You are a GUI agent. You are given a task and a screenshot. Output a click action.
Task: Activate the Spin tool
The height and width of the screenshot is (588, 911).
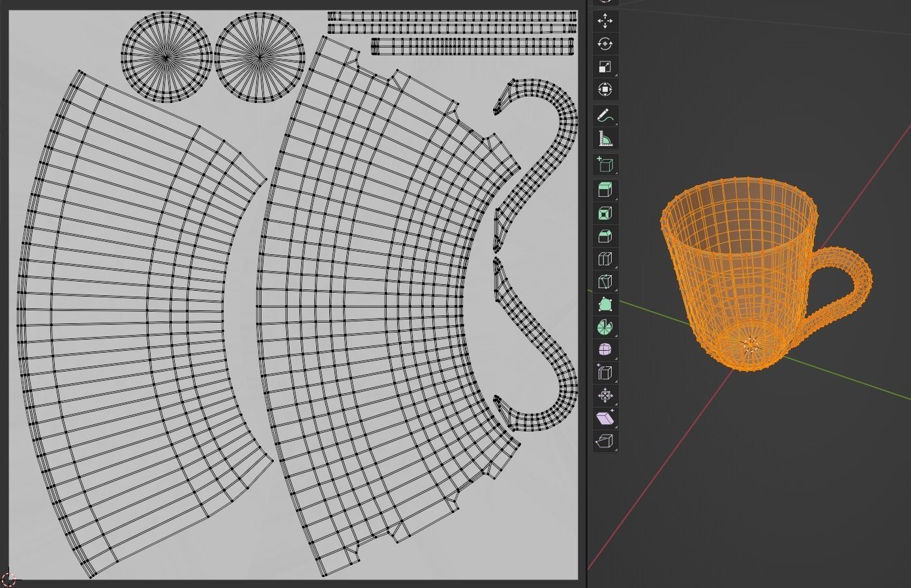pos(605,327)
